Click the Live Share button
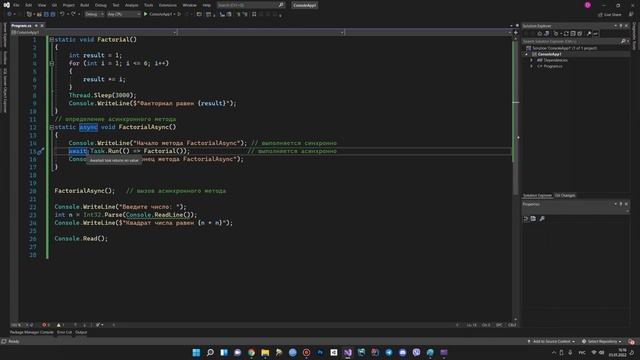The image size is (640, 360). pyautogui.click(x=610, y=15)
